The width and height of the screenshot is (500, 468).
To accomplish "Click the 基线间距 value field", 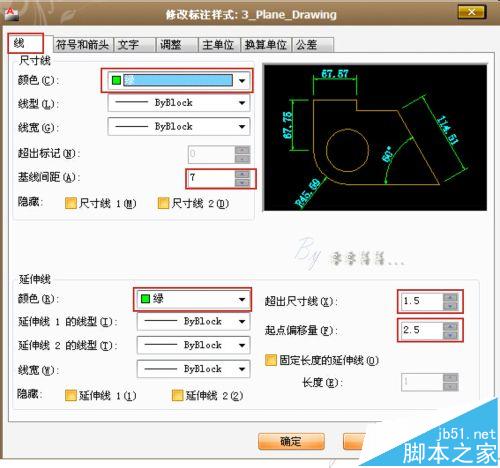I will [x=211, y=178].
